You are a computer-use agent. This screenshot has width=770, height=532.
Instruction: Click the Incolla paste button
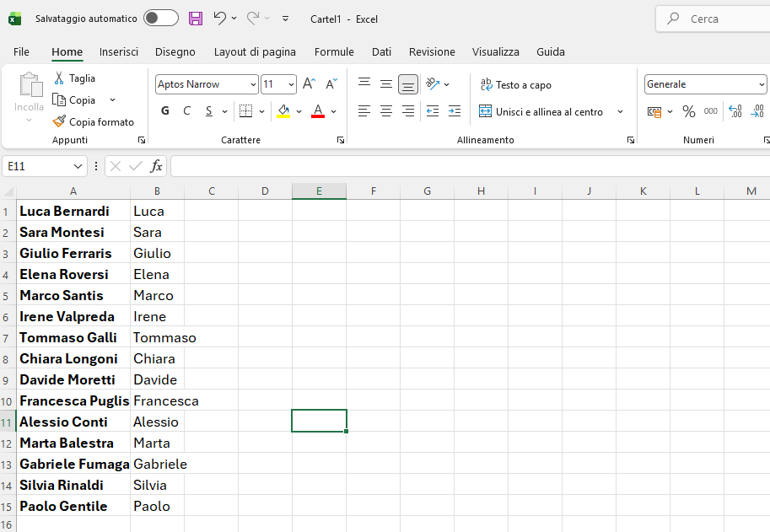pos(30,91)
